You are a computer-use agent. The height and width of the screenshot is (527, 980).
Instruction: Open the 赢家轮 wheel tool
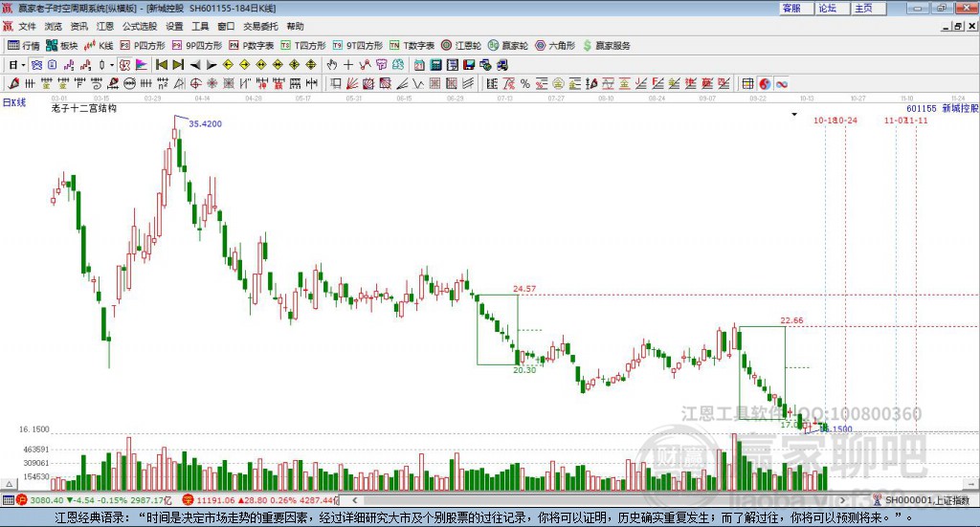click(508, 46)
